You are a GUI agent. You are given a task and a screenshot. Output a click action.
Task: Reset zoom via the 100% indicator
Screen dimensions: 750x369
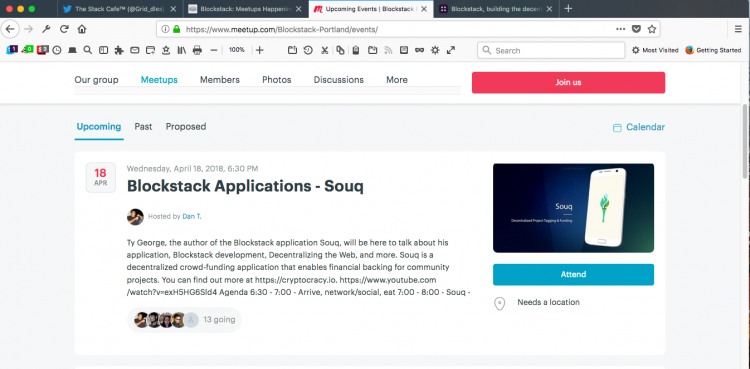point(237,50)
